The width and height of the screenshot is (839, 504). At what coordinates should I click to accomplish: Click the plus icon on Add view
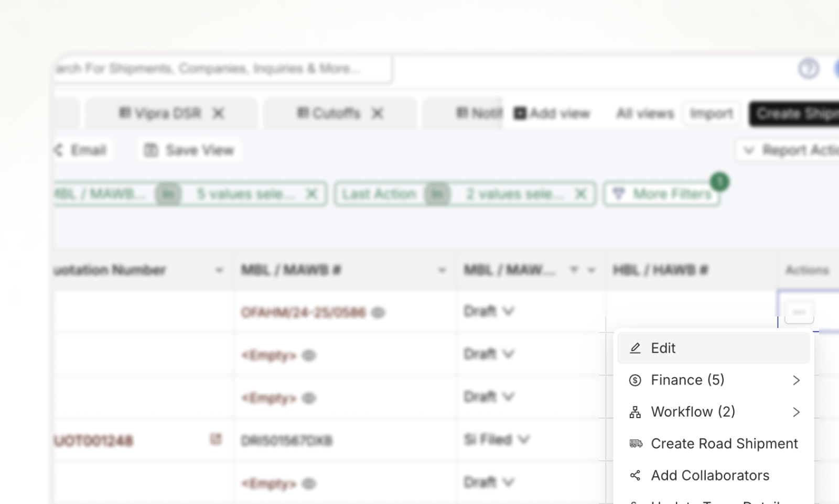point(520,113)
